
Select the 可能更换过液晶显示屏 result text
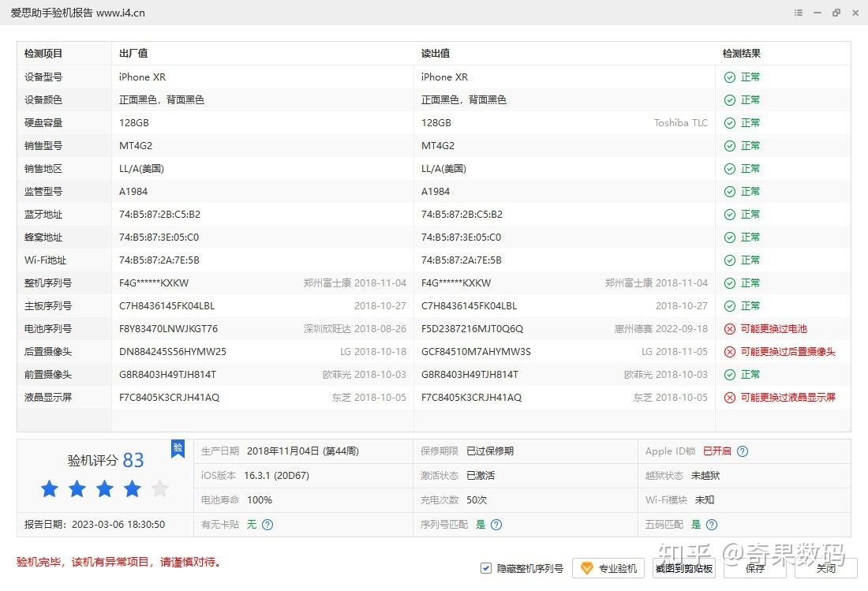(788, 398)
